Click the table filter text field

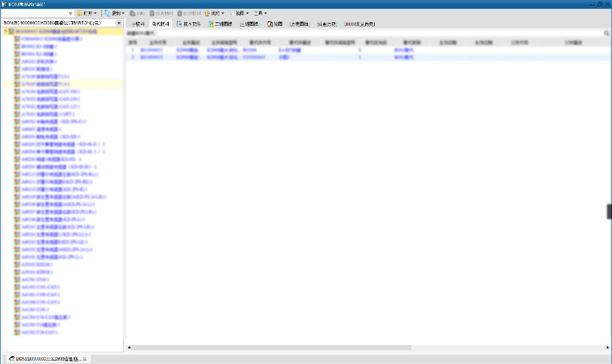click(x=379, y=33)
